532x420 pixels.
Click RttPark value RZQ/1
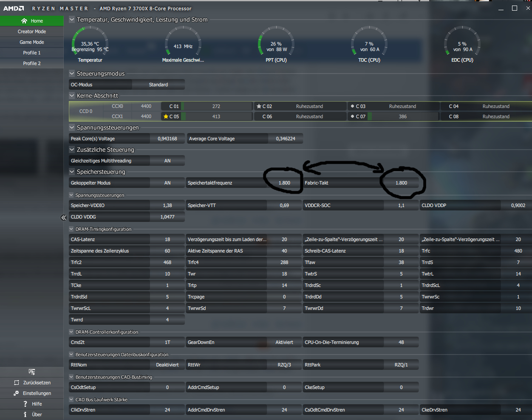tap(401, 365)
